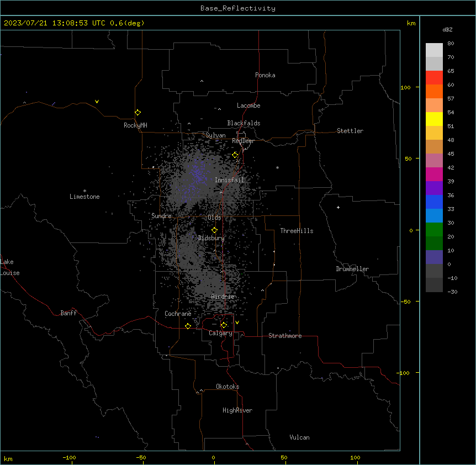Pick the orange 57-60 dBZ legend swatch
This screenshot has height=465, width=476.
(434, 91)
